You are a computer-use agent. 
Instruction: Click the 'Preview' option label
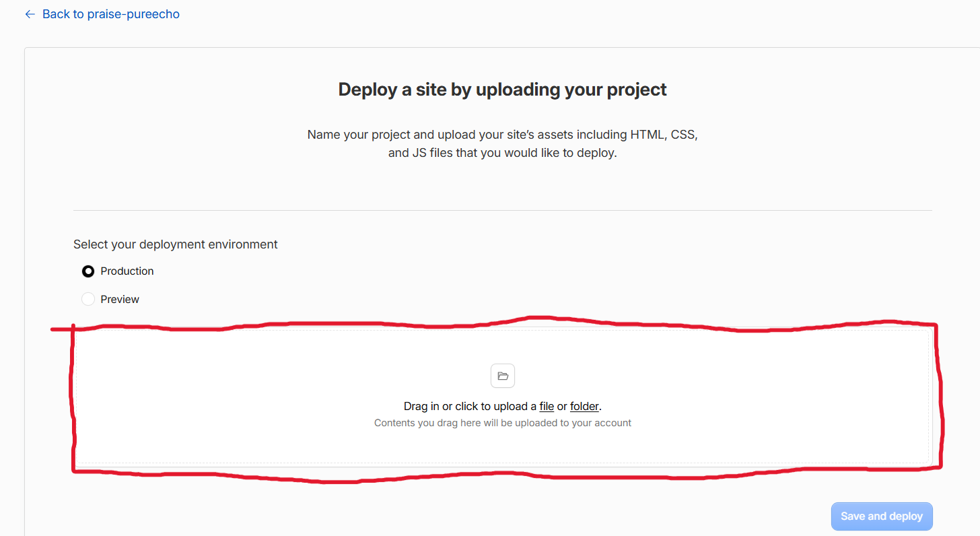coord(120,299)
